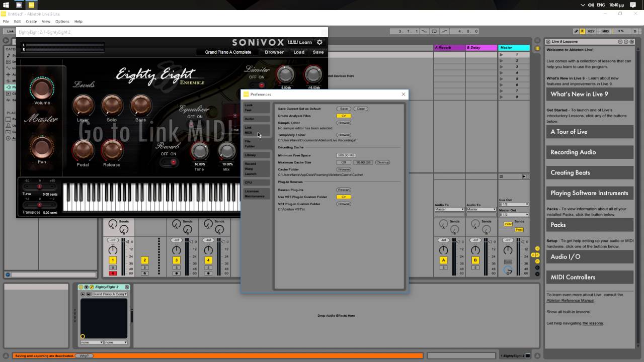644x362 pixels.
Task: Click the taskbar volume speaker icon
Action: pos(590,5)
